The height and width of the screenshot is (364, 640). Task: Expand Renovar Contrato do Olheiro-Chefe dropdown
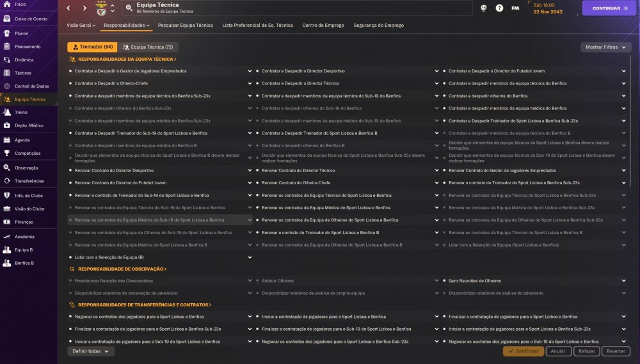tap(436, 183)
